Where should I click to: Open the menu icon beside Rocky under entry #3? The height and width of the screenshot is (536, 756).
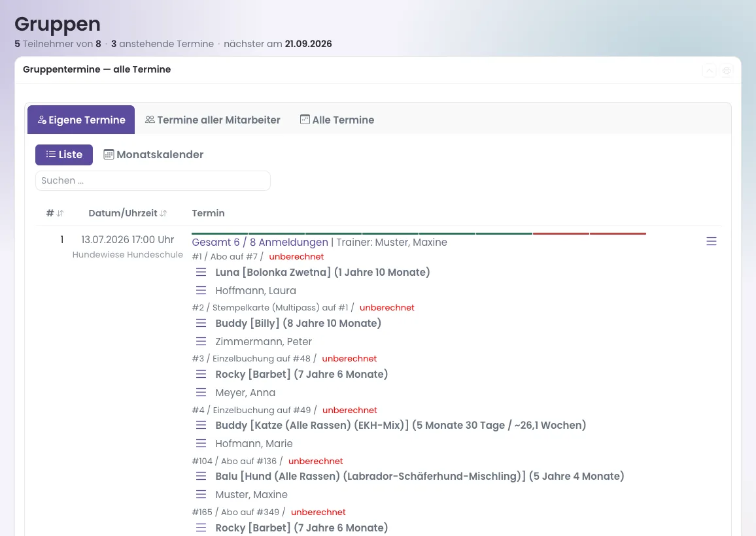(201, 375)
